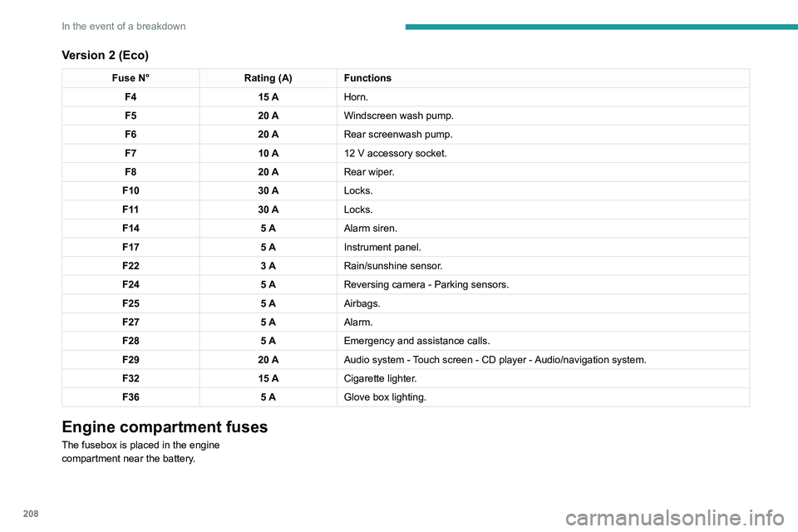Click the F4 fuse number cell

(x=131, y=96)
